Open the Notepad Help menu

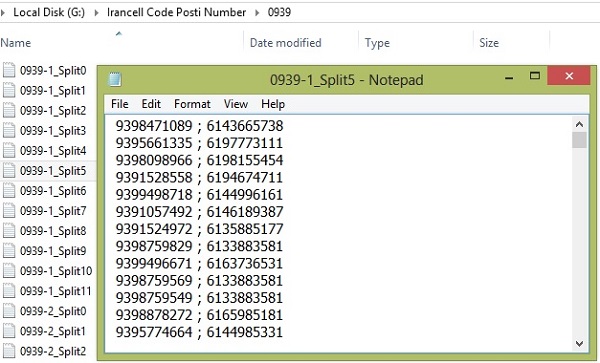pos(273,104)
